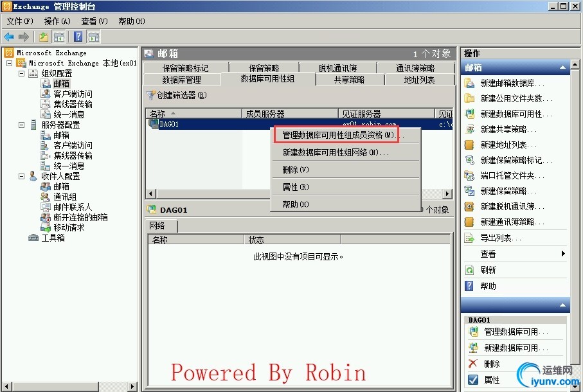Click the 新建共享策略 action icon
583x392 pixels.
point(470,129)
